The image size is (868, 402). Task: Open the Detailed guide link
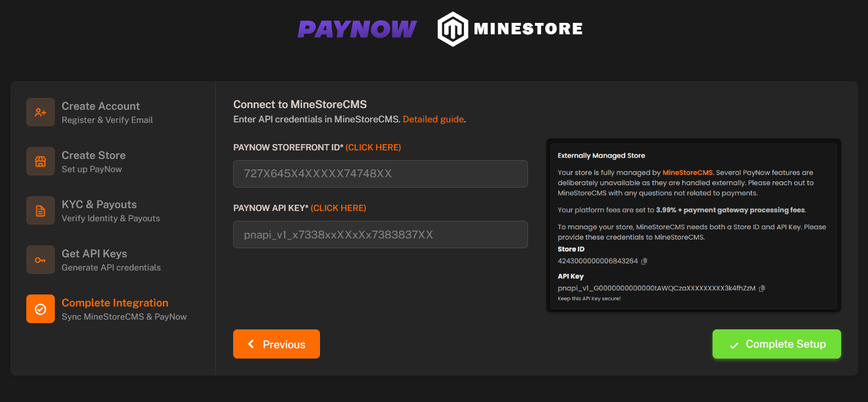click(433, 119)
